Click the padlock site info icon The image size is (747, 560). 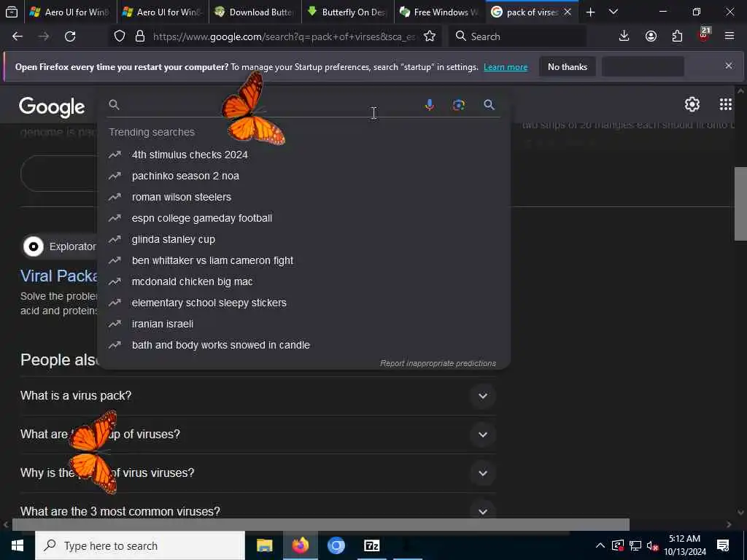(x=140, y=36)
